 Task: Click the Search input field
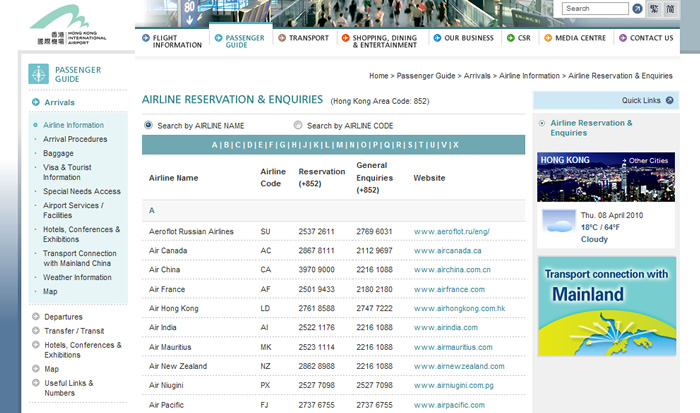tap(595, 8)
